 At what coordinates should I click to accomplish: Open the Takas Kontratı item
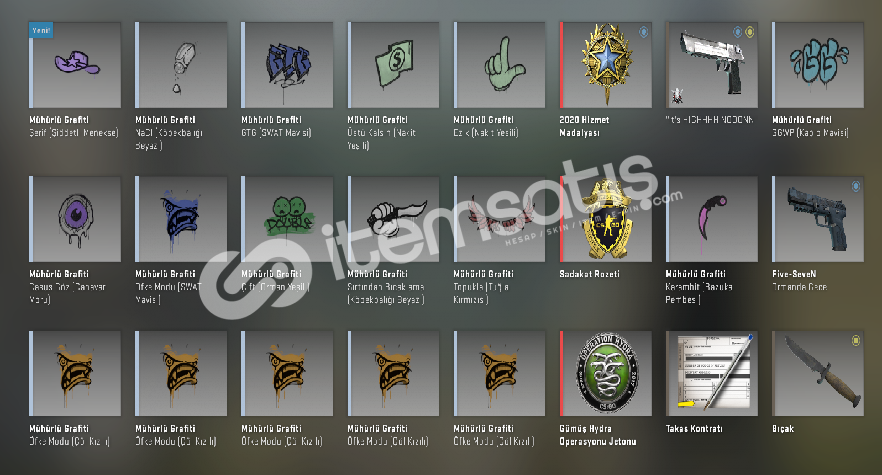712,374
